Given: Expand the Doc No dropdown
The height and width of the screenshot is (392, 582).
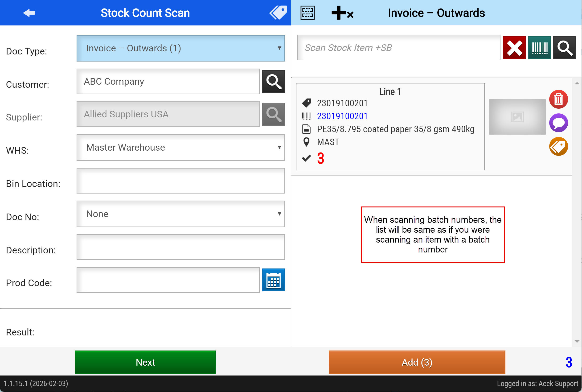Looking at the screenshot, I should click(180, 214).
